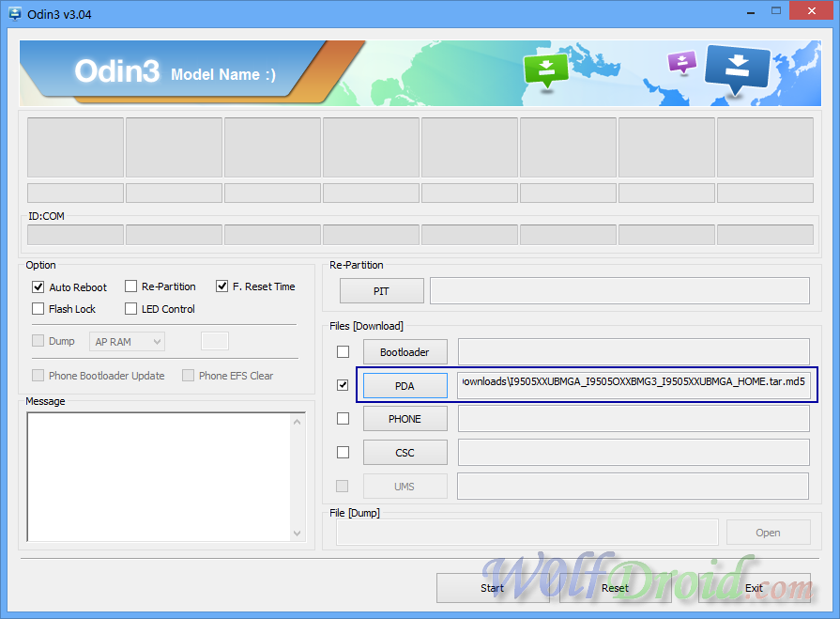Uncheck F. Reset Time option

[221, 286]
